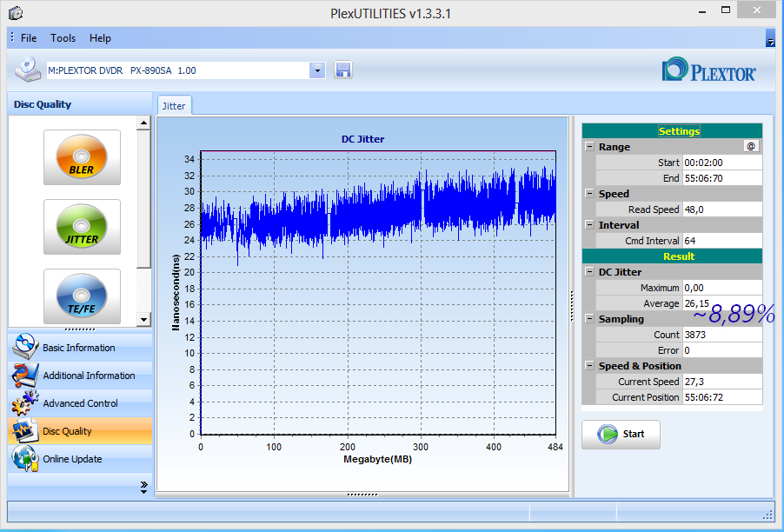Click the Disc Quality panel header
The image size is (784, 532).
80,104
